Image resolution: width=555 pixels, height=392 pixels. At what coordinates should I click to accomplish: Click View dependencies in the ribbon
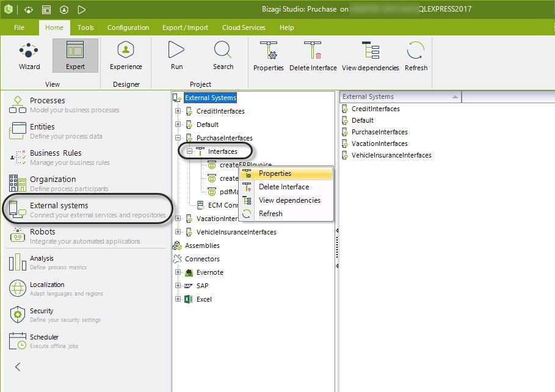[370, 57]
